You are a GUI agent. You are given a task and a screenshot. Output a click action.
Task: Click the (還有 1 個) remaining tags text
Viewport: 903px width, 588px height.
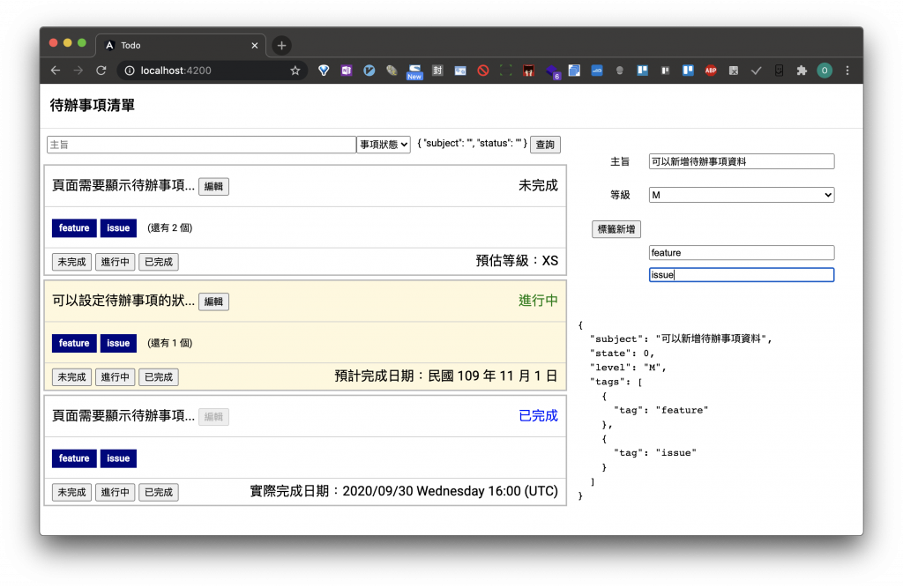point(170,343)
